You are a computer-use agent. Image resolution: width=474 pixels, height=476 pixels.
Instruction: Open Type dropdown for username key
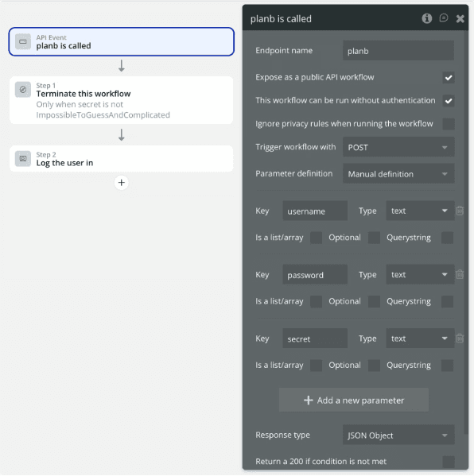point(420,211)
